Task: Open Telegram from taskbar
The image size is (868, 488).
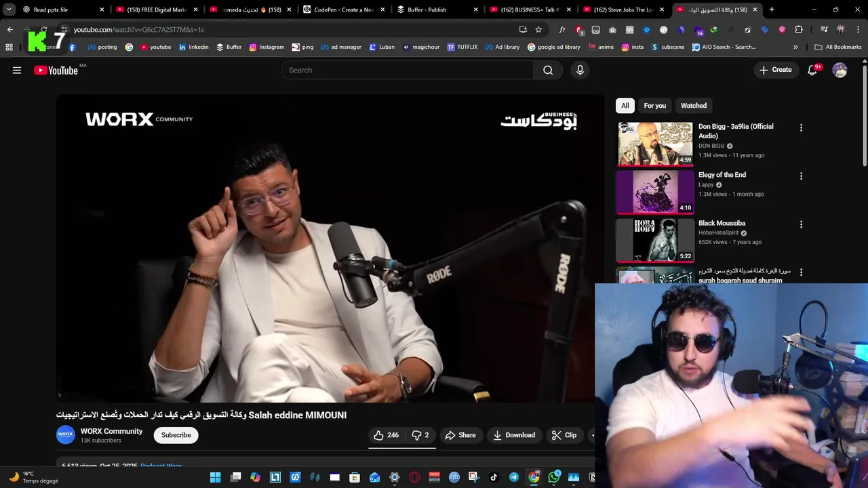Action: coord(513,477)
